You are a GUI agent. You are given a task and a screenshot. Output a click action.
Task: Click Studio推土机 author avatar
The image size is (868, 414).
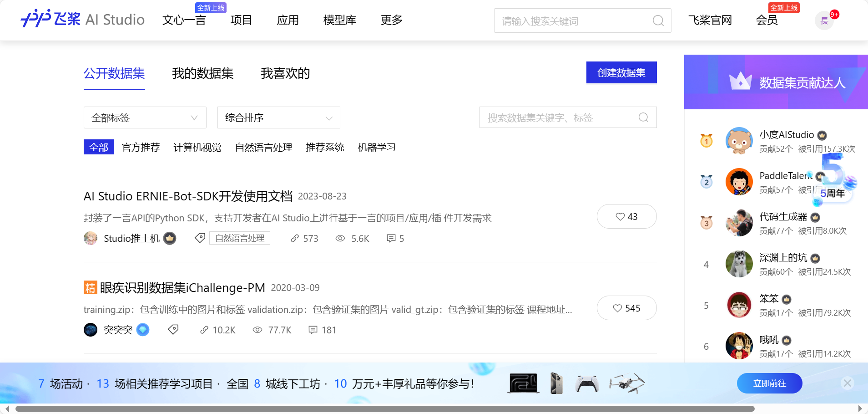(x=91, y=238)
